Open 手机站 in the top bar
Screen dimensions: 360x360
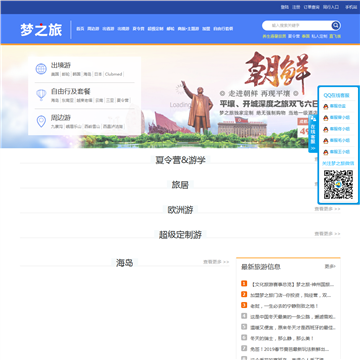coord(351,7)
